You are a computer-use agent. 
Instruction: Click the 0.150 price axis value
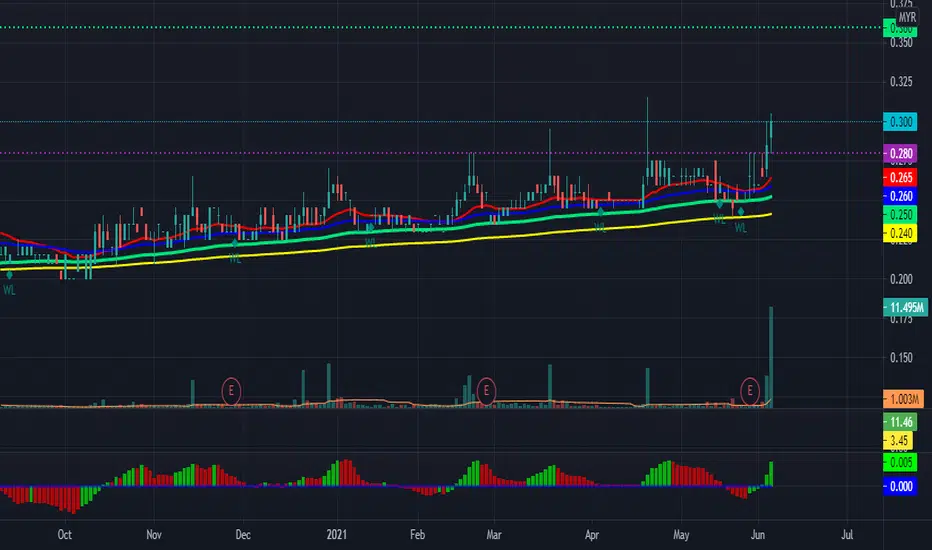tap(901, 358)
